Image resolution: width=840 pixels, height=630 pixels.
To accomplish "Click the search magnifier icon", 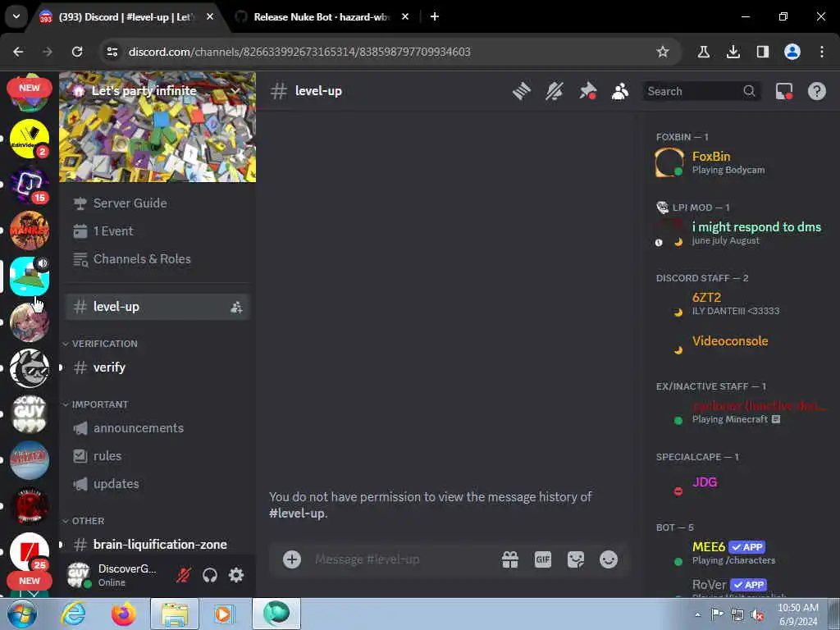I will 749,91.
